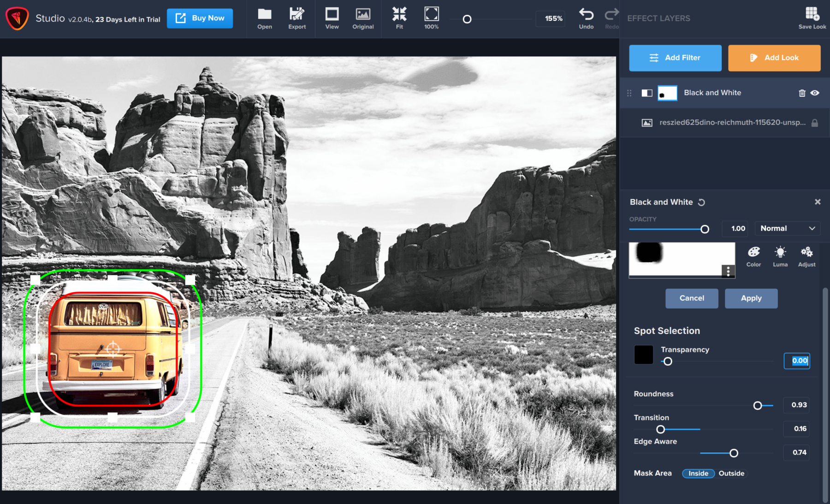The width and height of the screenshot is (830, 504).
Task: Toggle visibility of Black and White layer
Action: point(815,93)
